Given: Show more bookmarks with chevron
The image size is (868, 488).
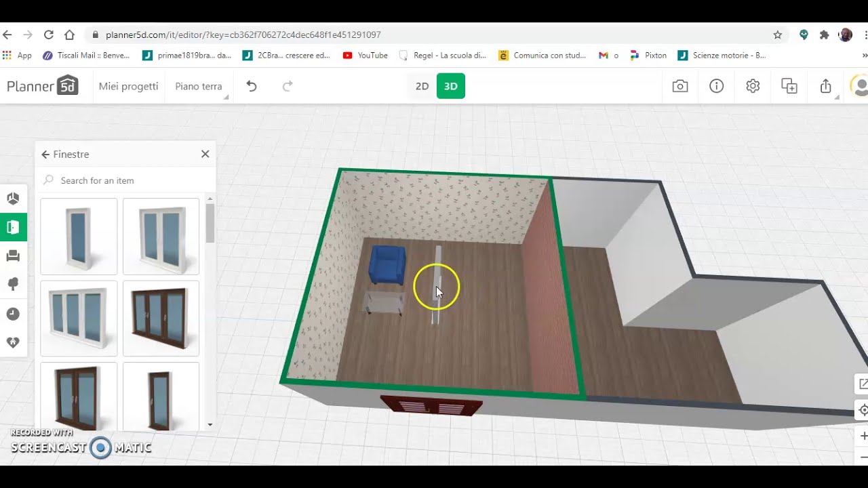Looking at the screenshot, I should [865, 56].
